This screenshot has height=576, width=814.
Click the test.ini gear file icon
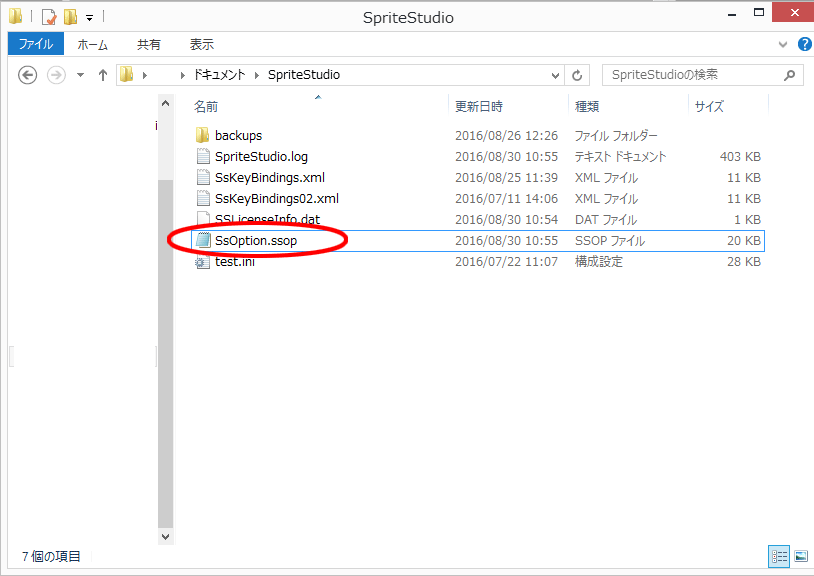click(x=201, y=262)
